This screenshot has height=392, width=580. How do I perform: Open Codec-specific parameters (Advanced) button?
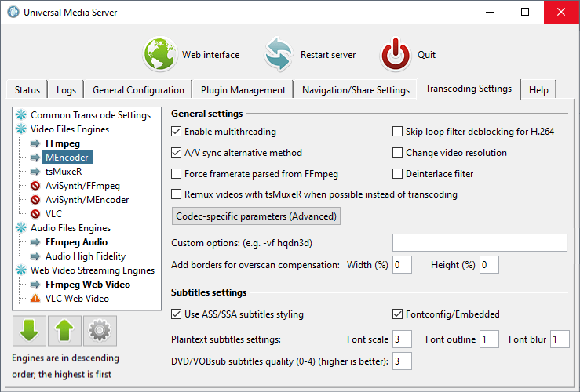[256, 216]
